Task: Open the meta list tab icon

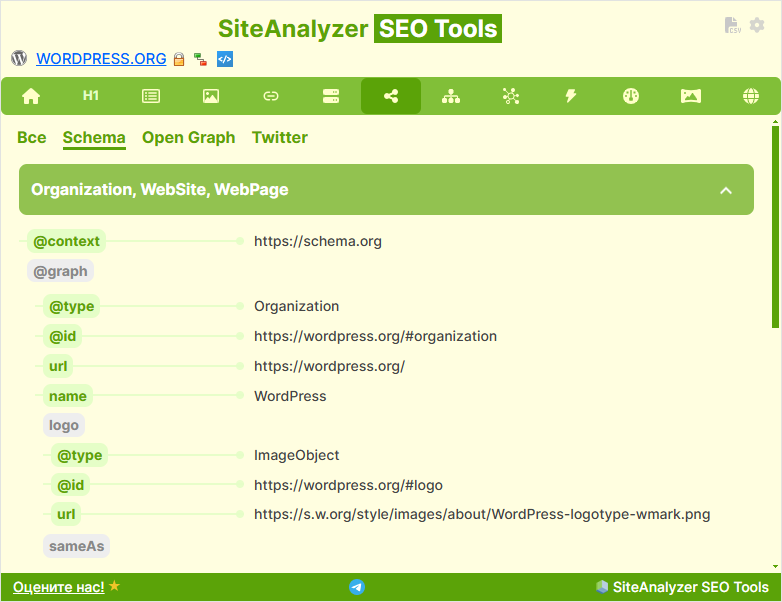Action: click(151, 96)
